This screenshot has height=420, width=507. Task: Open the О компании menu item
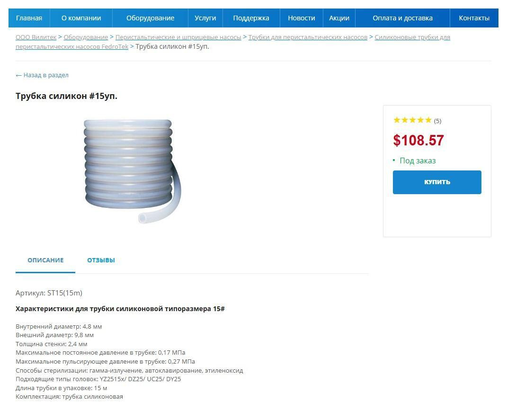click(81, 18)
